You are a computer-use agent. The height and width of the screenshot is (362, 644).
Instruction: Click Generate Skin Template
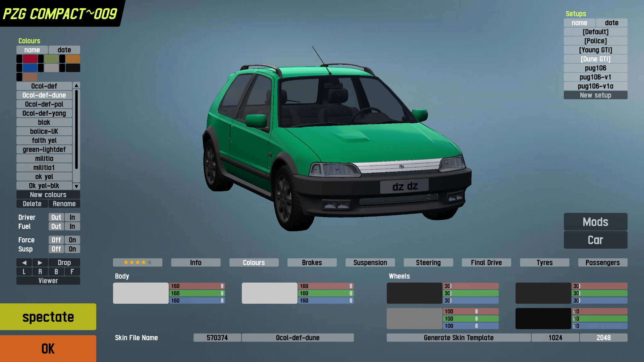(x=458, y=338)
